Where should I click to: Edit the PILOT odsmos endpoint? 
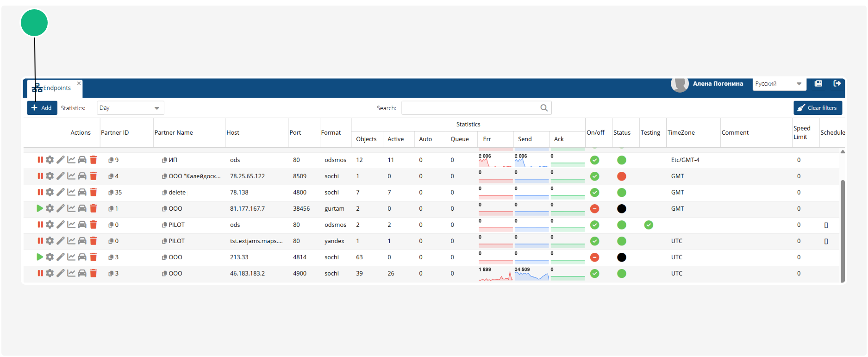[60, 225]
